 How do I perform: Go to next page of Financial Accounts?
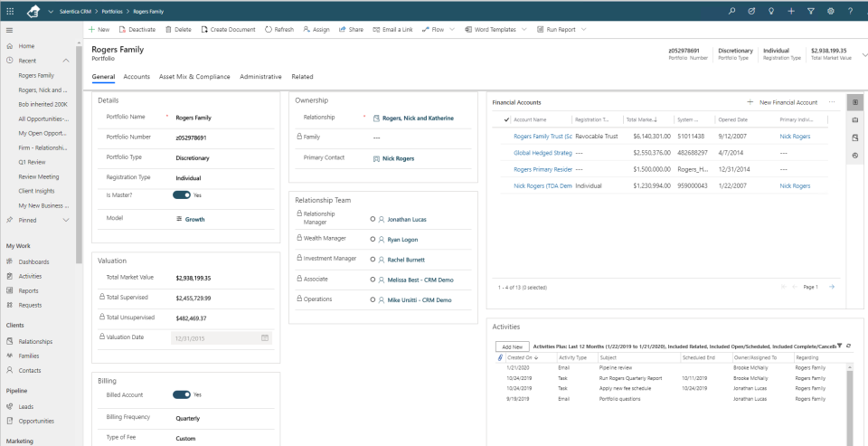pos(832,287)
